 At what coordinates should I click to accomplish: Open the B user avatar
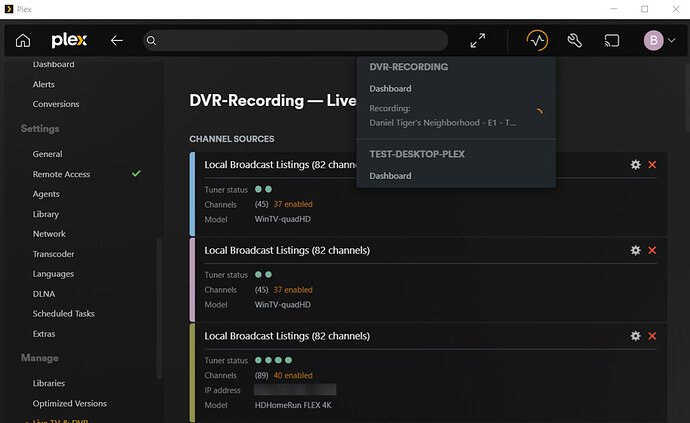[x=653, y=40]
